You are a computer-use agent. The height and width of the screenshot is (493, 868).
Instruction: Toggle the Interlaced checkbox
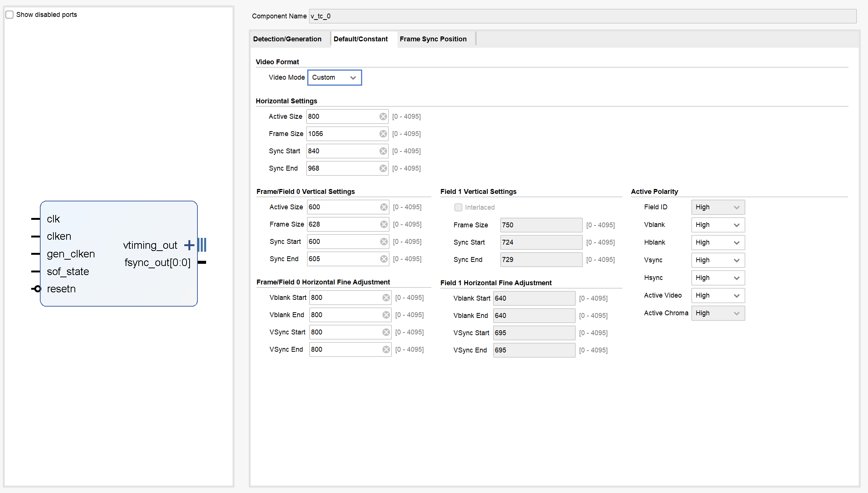point(458,207)
